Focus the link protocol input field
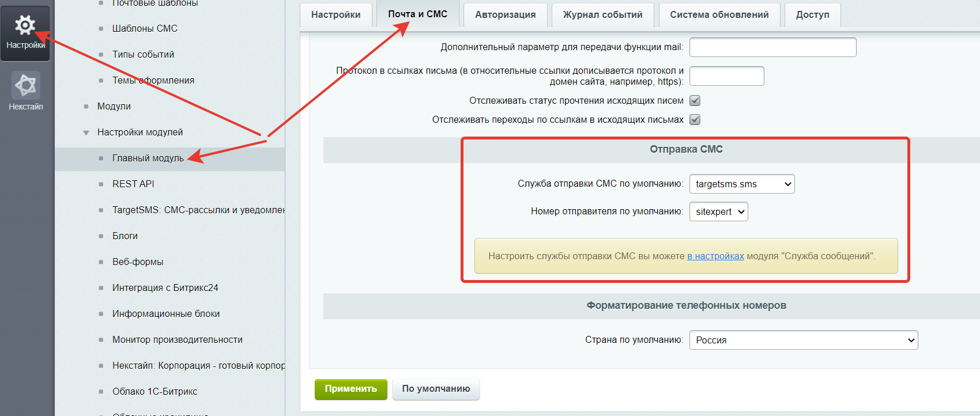Image resolution: width=980 pixels, height=416 pixels. pyautogui.click(x=727, y=76)
